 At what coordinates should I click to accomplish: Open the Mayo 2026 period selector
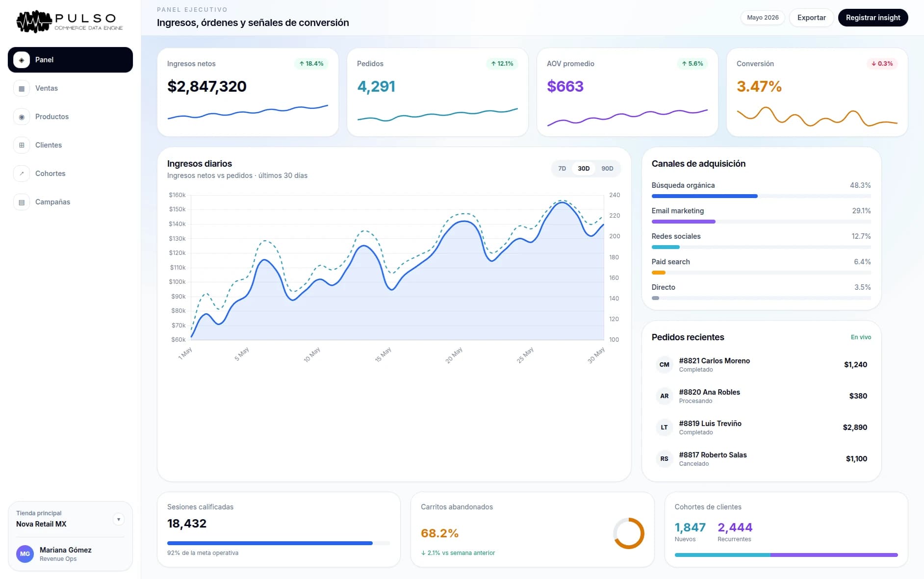click(x=763, y=18)
